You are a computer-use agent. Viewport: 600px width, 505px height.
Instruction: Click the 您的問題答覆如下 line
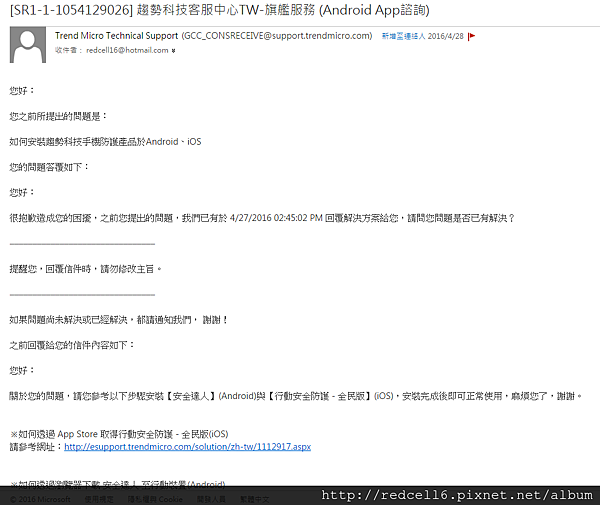[x=49, y=167]
